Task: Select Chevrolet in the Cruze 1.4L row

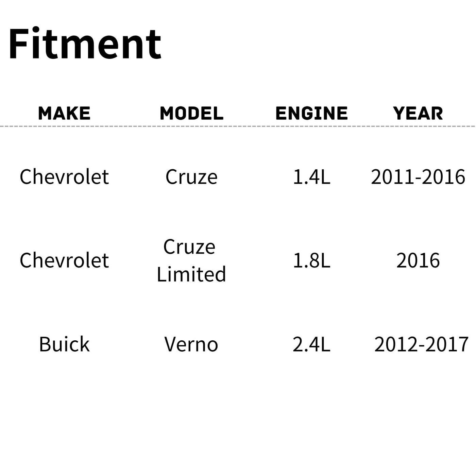Action: click(x=64, y=177)
